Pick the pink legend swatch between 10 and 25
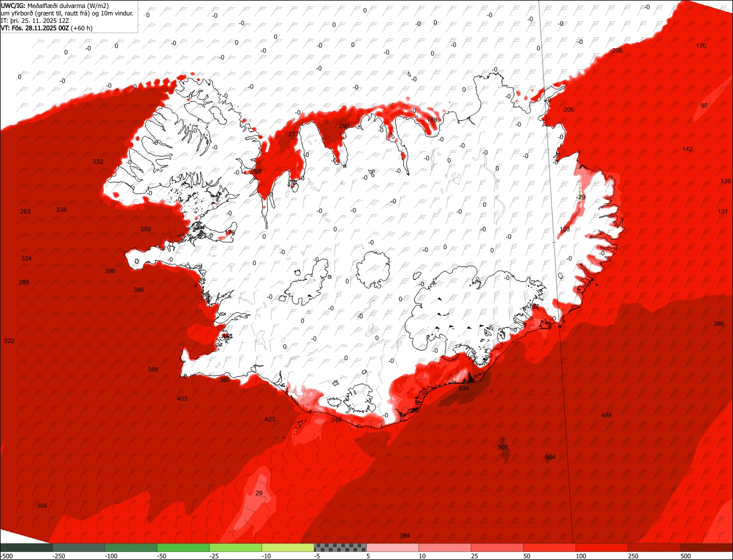This screenshot has width=733, height=560. point(445,547)
